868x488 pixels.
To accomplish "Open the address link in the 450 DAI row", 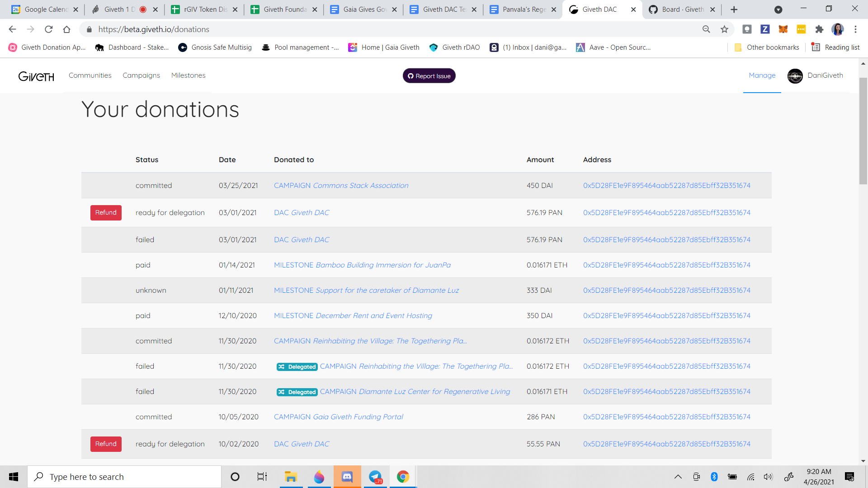I will coord(666,185).
